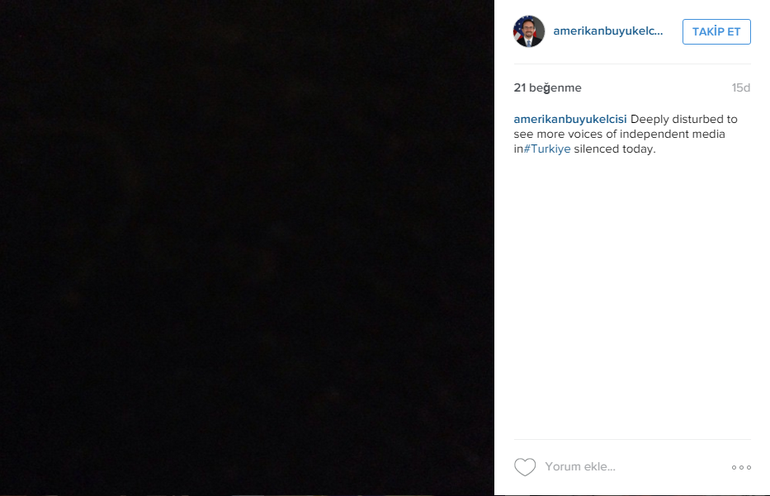The height and width of the screenshot is (496, 770).
Task: View the 21 beğenme likes list
Action: [548, 88]
